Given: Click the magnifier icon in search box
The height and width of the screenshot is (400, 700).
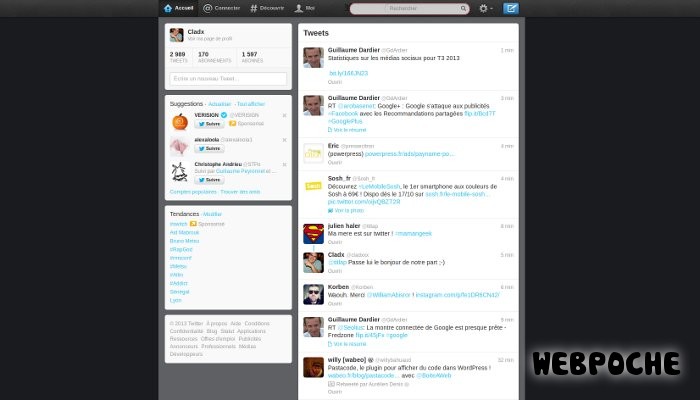Looking at the screenshot, I should [x=463, y=8].
